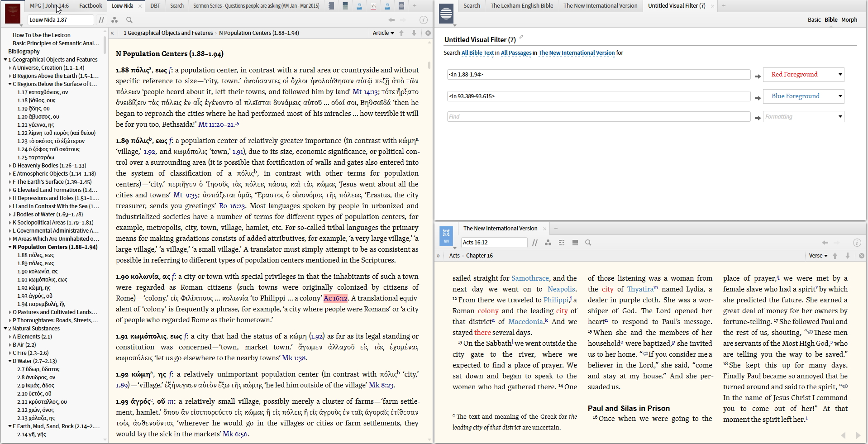Toggle reading view icon in NIV toolbar

click(x=575, y=243)
